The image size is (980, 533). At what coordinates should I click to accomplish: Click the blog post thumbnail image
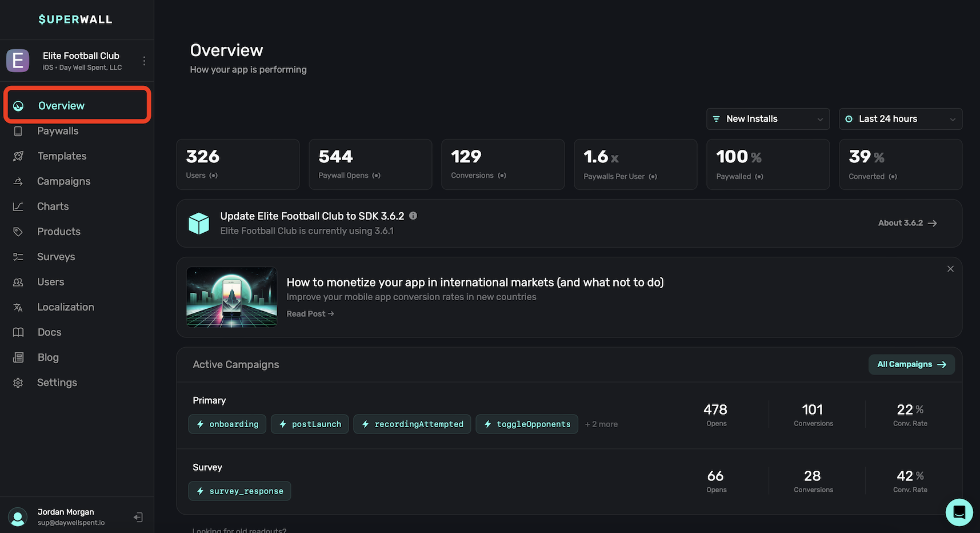(231, 297)
